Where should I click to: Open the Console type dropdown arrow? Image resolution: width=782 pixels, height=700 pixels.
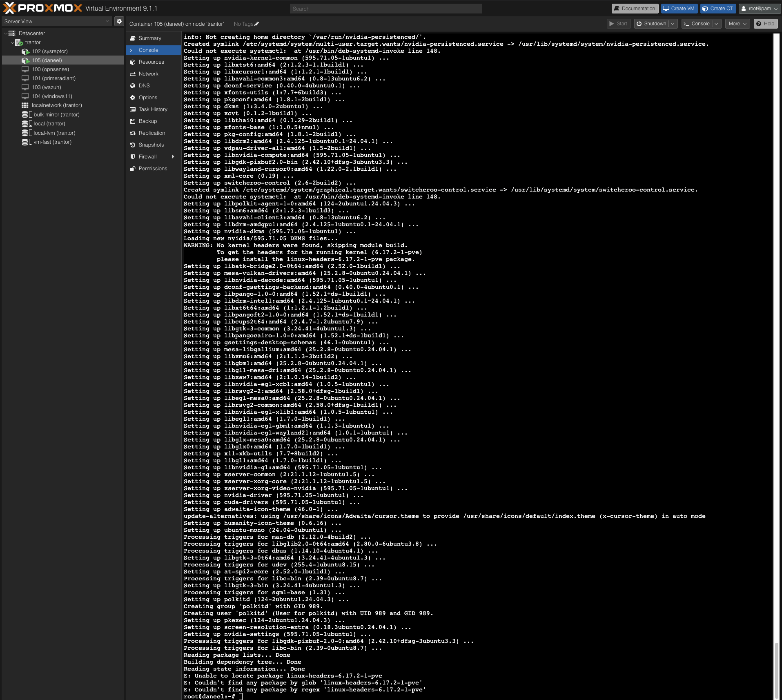[x=716, y=24]
